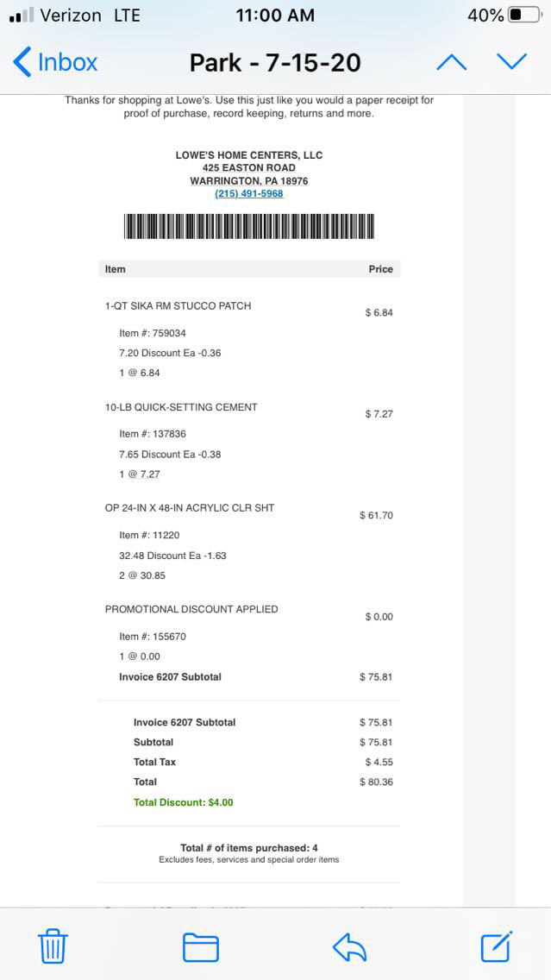Tap the trash icon to delete email
This screenshot has width=551, height=980.
click(53, 947)
